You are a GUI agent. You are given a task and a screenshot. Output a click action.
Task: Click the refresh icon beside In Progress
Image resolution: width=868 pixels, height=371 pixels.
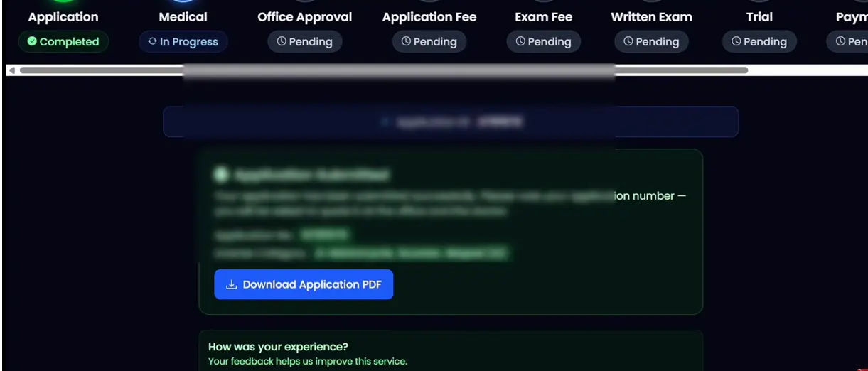tap(152, 42)
